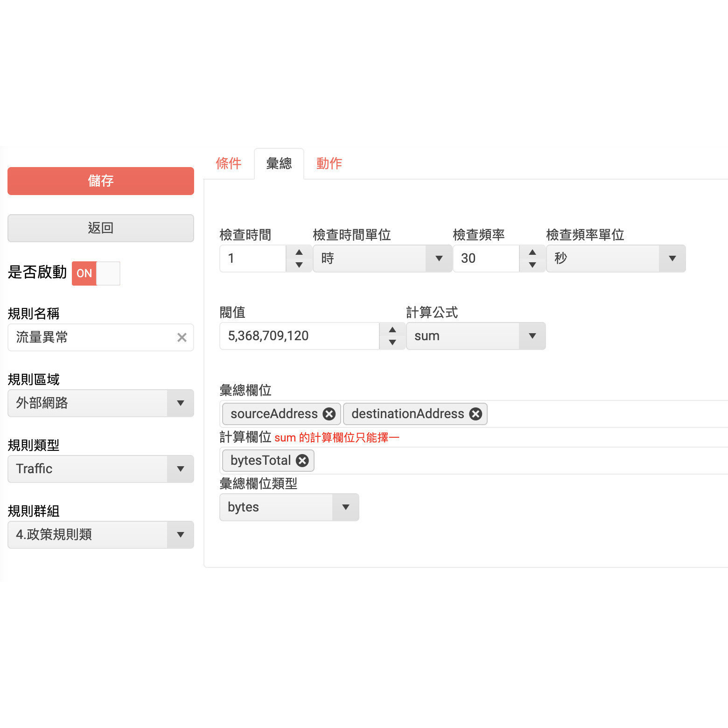This screenshot has height=728, width=728.
Task: Open the 彙總欄位類型 bytes dropdown
Action: tap(345, 507)
